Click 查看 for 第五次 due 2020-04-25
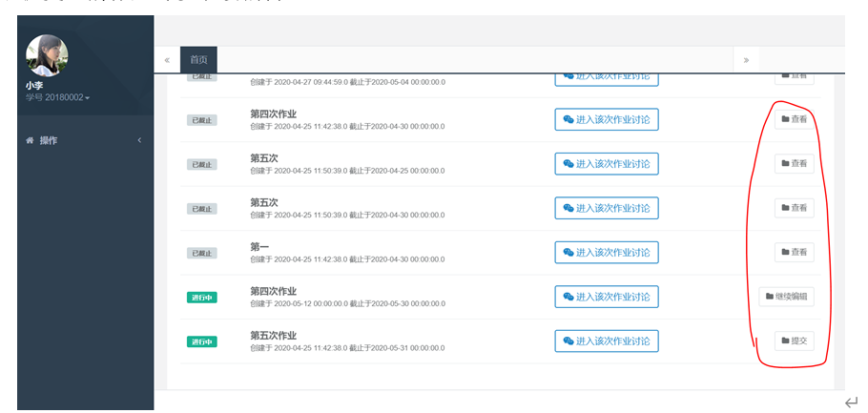 pos(795,163)
